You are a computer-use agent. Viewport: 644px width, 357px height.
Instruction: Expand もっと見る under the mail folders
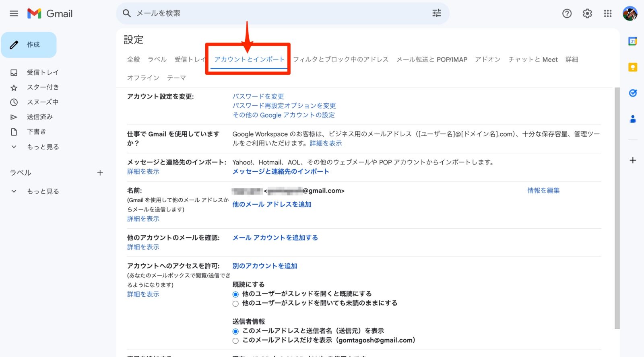35,147
